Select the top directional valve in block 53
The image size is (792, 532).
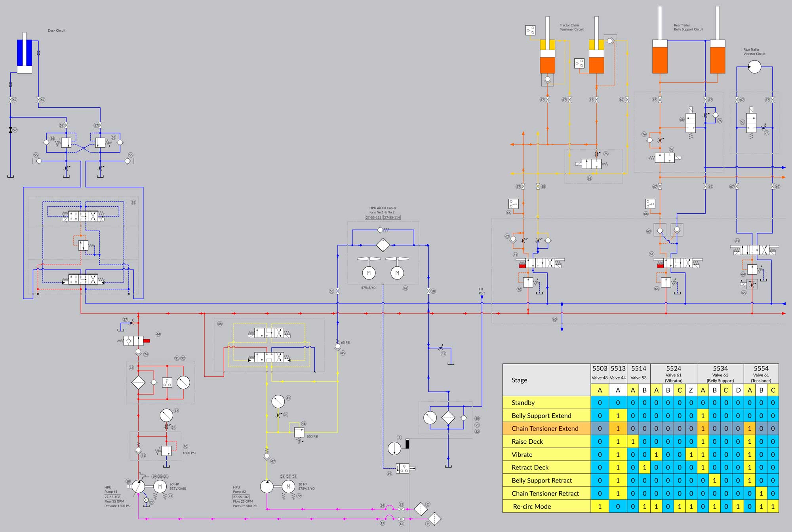point(83,216)
